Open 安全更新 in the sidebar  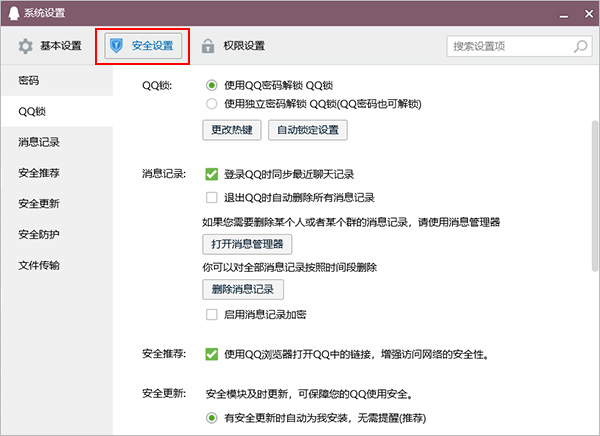(57, 204)
